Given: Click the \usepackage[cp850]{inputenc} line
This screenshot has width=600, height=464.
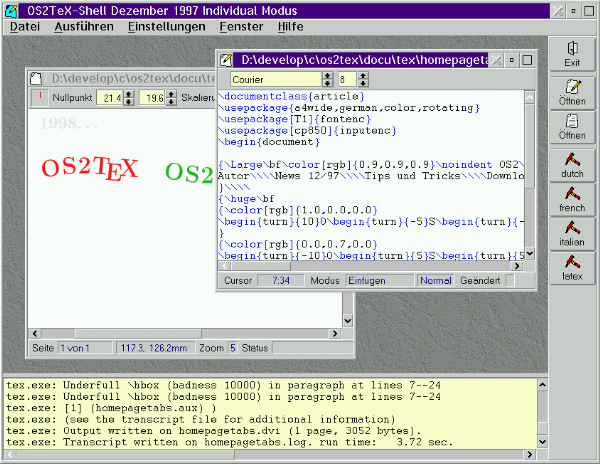Looking at the screenshot, I should point(308,131).
